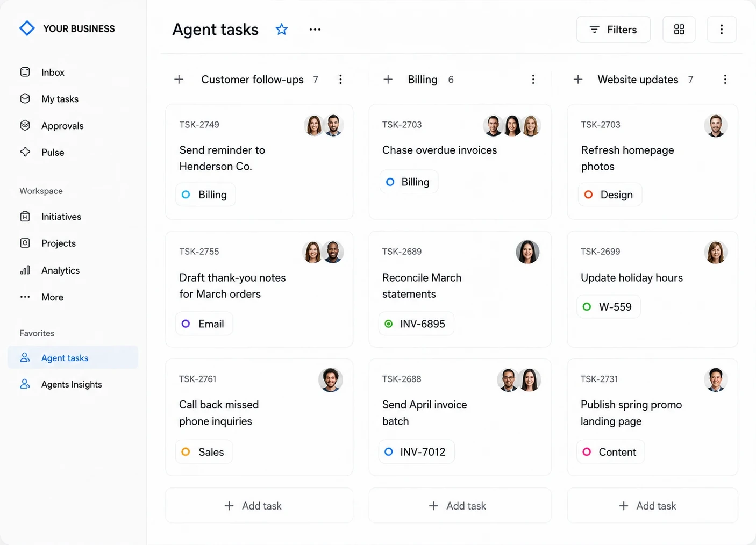Click the TSK-2699 task ID
The height and width of the screenshot is (545, 756).
point(600,252)
